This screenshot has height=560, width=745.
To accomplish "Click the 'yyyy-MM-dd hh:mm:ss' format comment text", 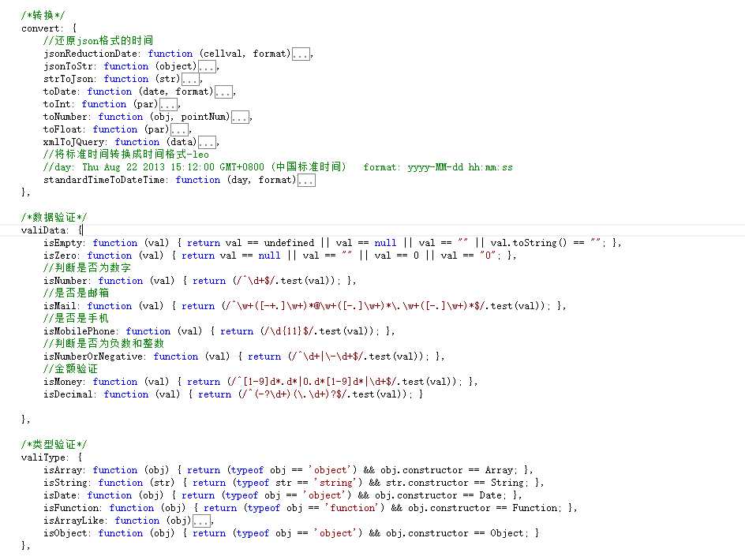I will 460,167.
